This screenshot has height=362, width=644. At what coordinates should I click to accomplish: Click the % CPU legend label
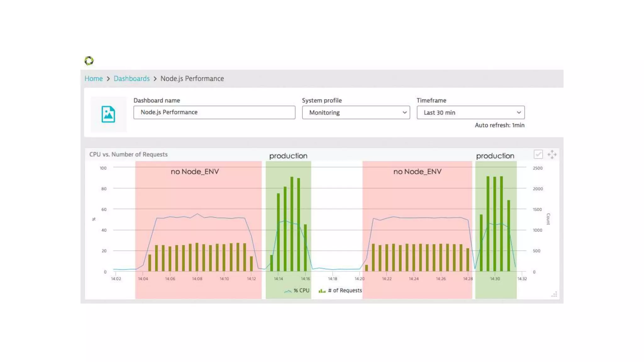click(301, 291)
